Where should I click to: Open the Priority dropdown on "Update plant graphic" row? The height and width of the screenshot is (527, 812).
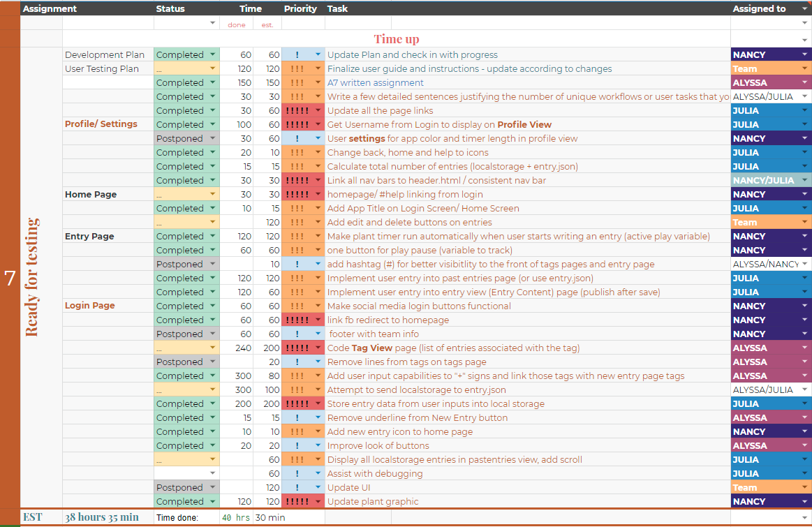[x=318, y=501]
